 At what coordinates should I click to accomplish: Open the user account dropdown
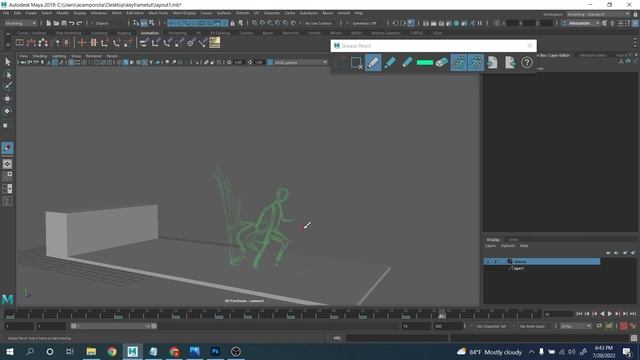click(581, 23)
